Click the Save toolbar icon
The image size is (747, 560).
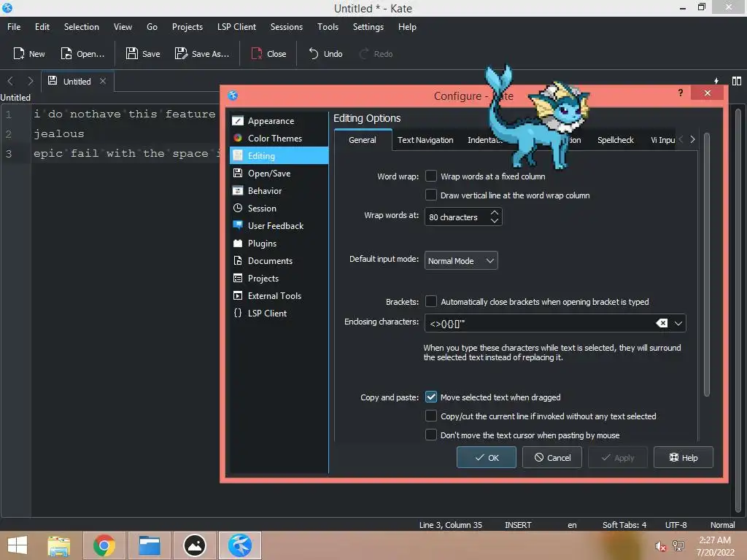pyautogui.click(x=132, y=53)
